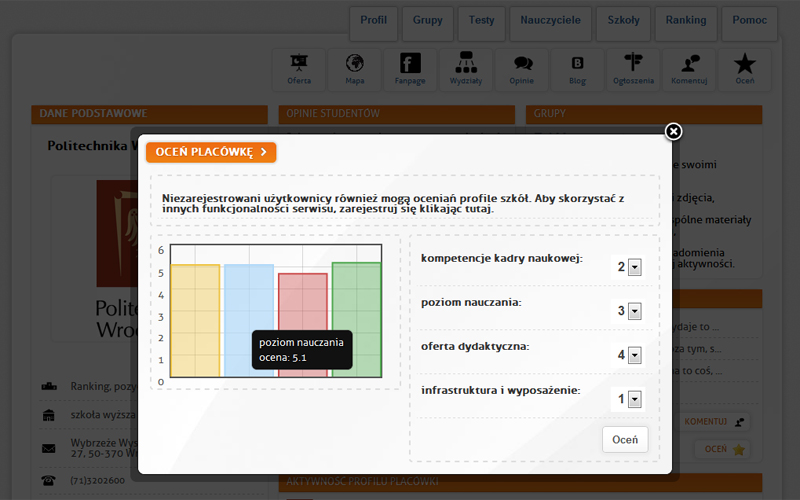This screenshot has height=500, width=800.
Task: Open the Oferta presentation icon
Action: pyautogui.click(x=298, y=69)
